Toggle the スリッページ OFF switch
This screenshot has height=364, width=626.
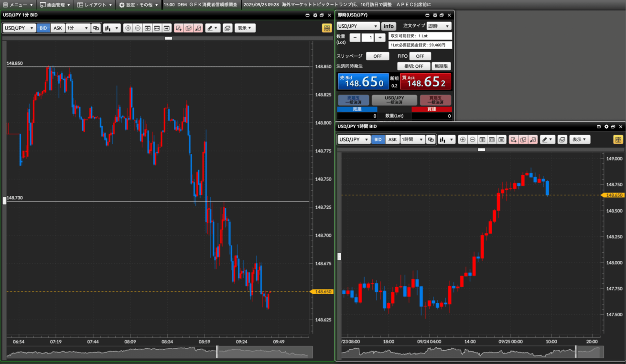[378, 56]
